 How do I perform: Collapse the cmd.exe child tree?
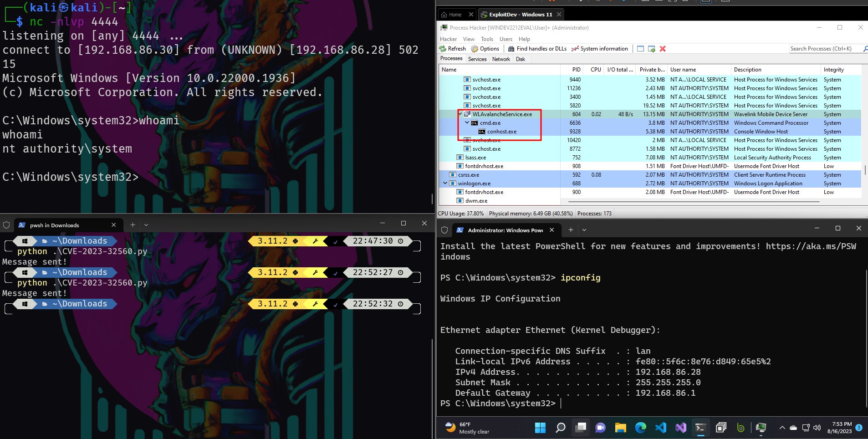click(467, 123)
